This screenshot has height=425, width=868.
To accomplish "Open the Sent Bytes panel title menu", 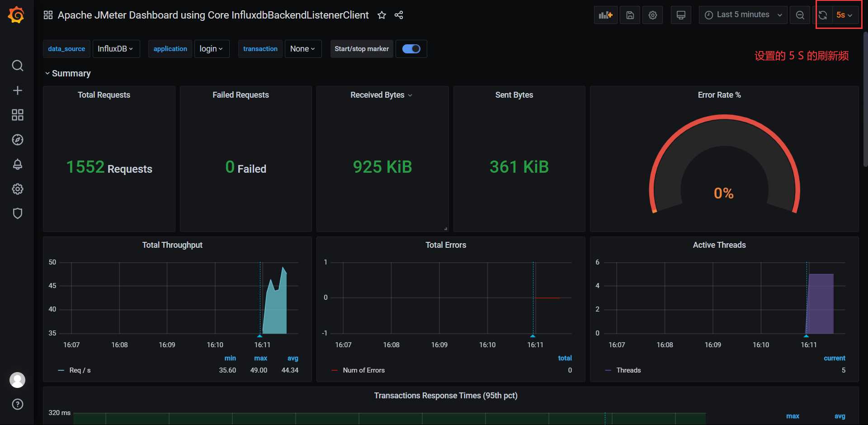I will click(x=514, y=95).
